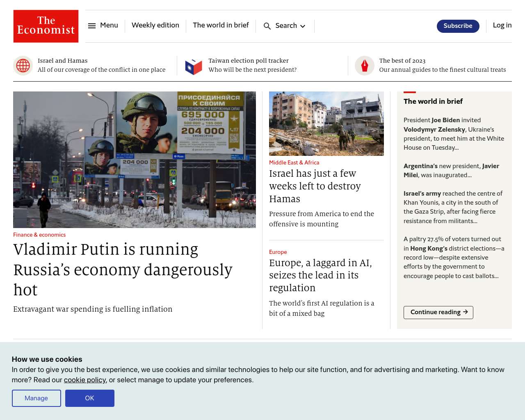Expand the Search dropdown chevron
Screen dimensions: 525x420
click(303, 26)
